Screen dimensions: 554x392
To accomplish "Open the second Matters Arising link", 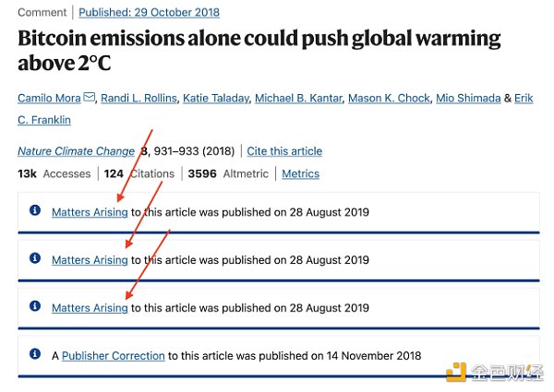I will (x=90, y=260).
